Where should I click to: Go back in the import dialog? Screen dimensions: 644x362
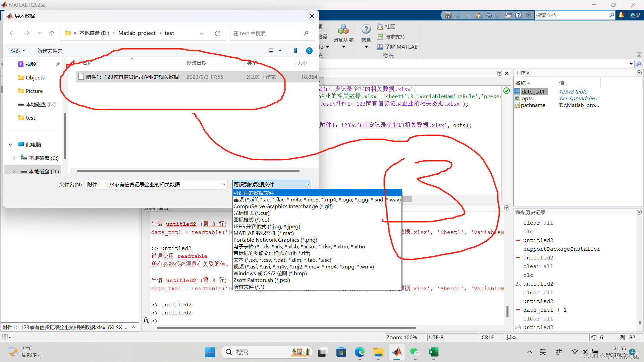(12, 33)
